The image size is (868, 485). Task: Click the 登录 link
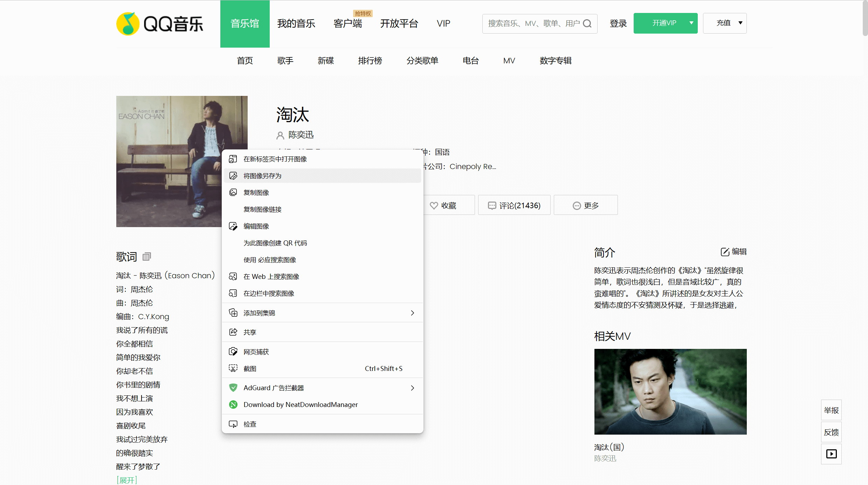618,23
